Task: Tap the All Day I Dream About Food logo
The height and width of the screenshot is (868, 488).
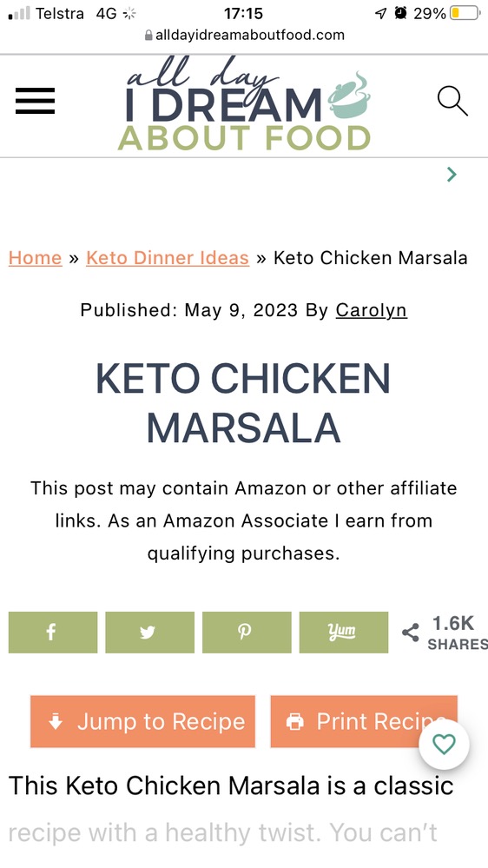Action: coord(244,105)
